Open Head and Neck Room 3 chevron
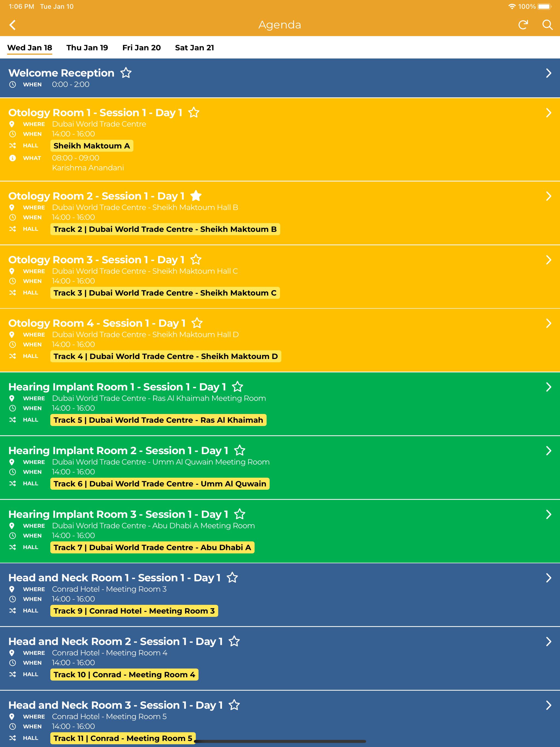 pyautogui.click(x=549, y=705)
